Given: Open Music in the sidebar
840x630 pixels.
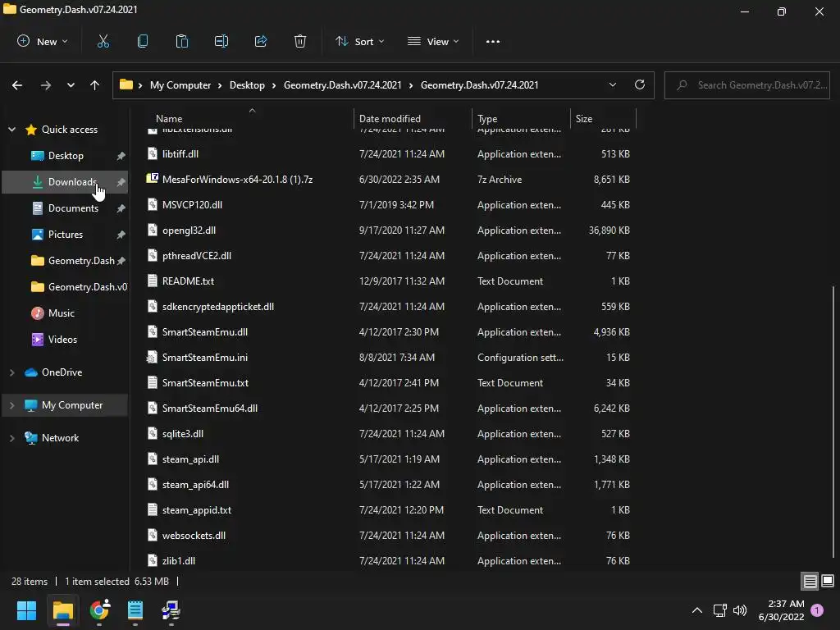Looking at the screenshot, I should click(x=66, y=313).
